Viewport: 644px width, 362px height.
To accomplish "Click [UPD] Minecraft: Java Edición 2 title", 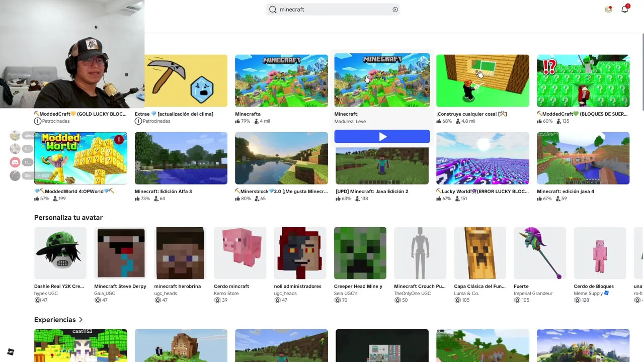I will click(x=372, y=191).
